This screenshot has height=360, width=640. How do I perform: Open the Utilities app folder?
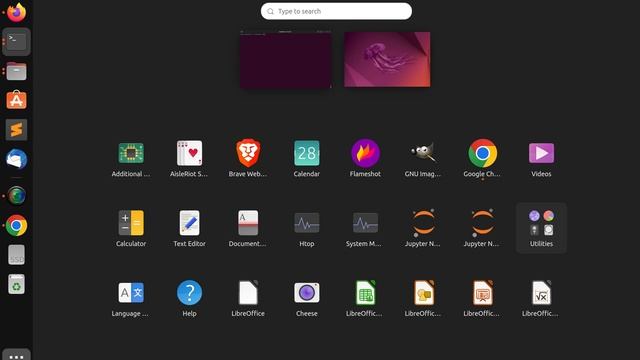(x=541, y=228)
